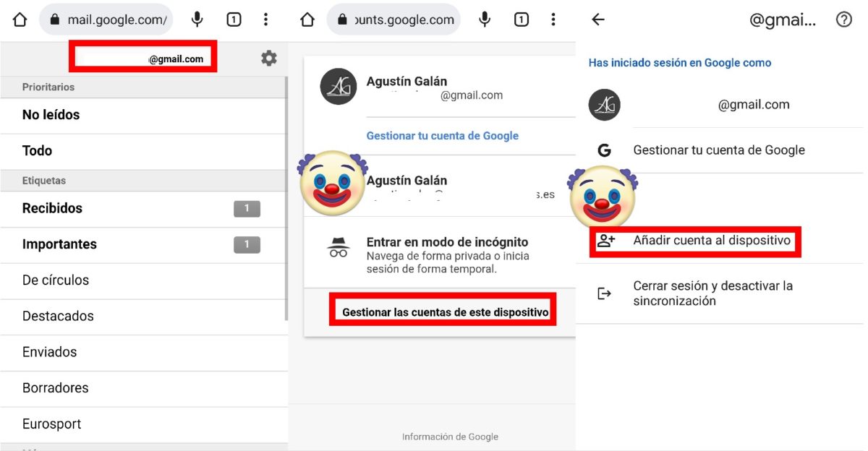Tap first Agustín Galán avatar thumbnail
This screenshot has height=451, width=868.
[339, 87]
